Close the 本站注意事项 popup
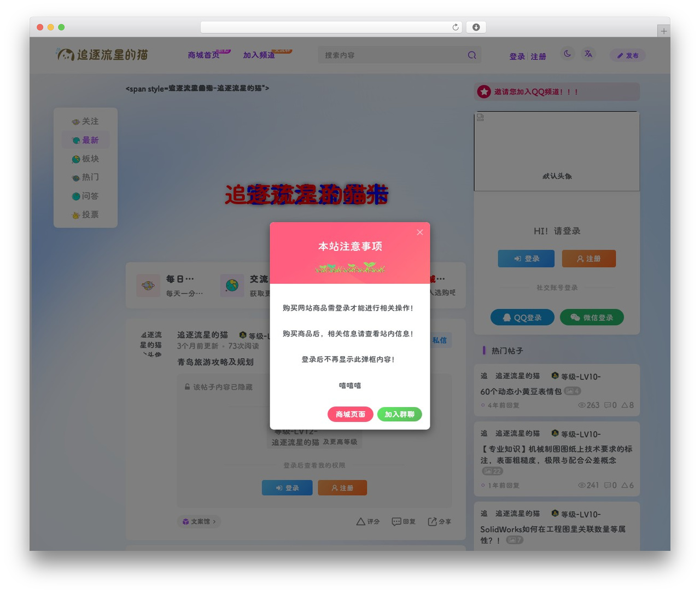This screenshot has height=593, width=700. 419,232
